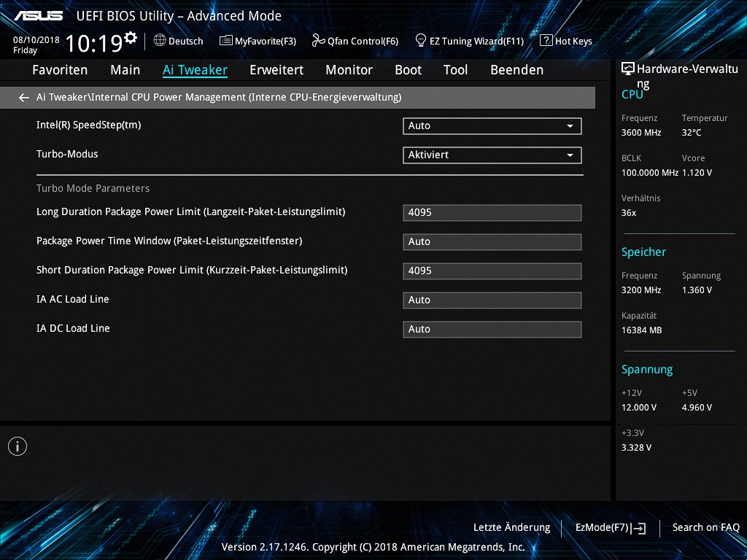Open MyFavorite(F3)

(258, 41)
